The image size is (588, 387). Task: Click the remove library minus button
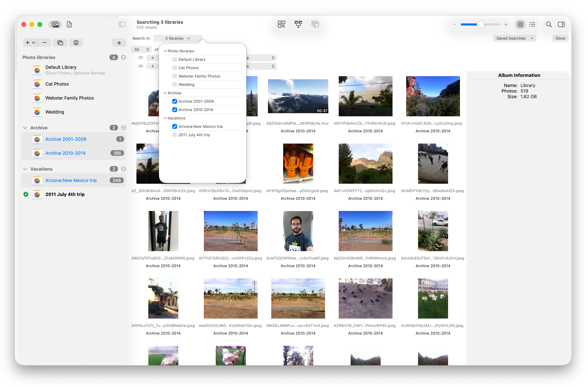(x=45, y=43)
